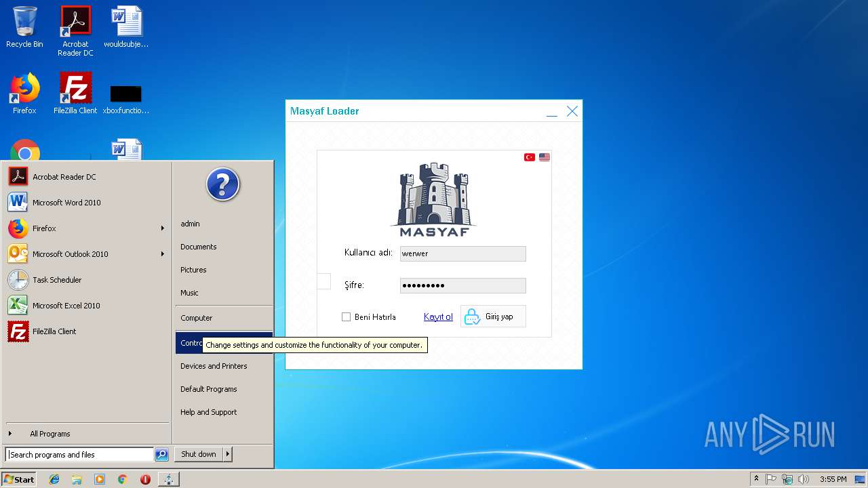Click the 3:55 PM clock

833,479
